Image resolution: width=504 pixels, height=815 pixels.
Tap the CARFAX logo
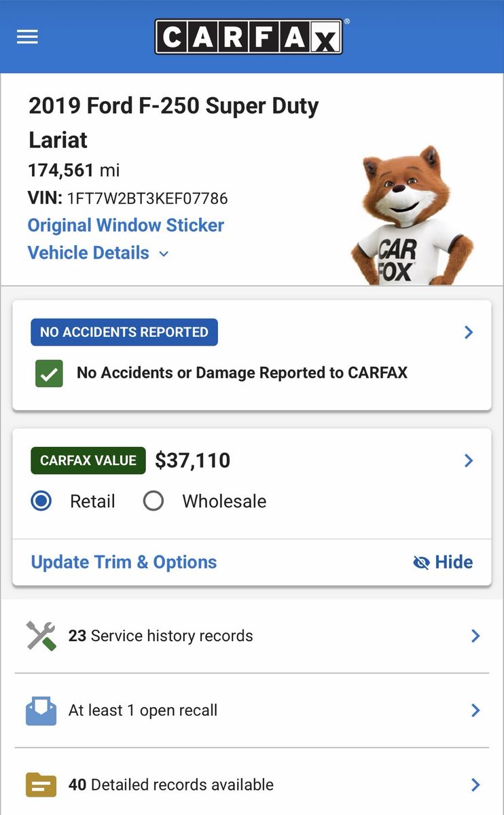[249, 37]
